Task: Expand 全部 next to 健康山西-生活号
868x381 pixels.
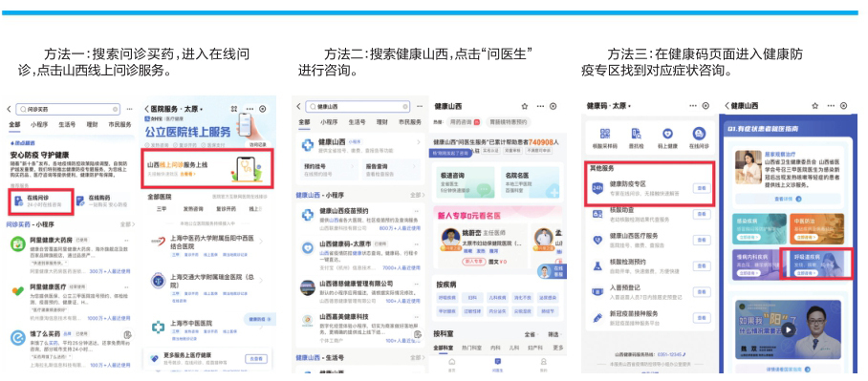Action: [418, 358]
